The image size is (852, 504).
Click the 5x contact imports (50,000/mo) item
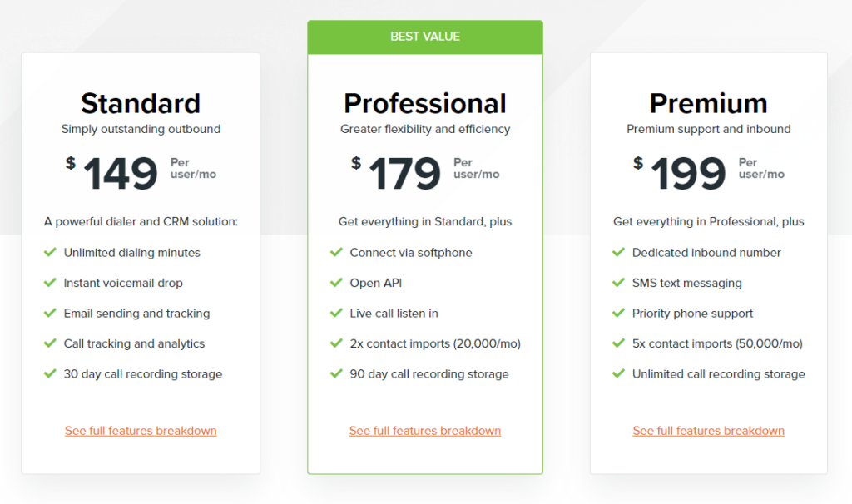717,343
